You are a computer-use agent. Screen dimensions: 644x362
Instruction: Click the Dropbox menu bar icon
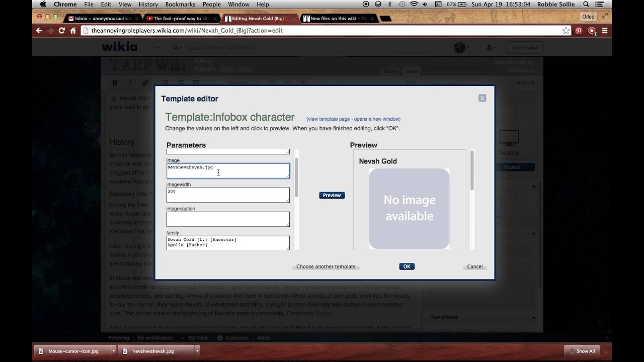(378, 5)
